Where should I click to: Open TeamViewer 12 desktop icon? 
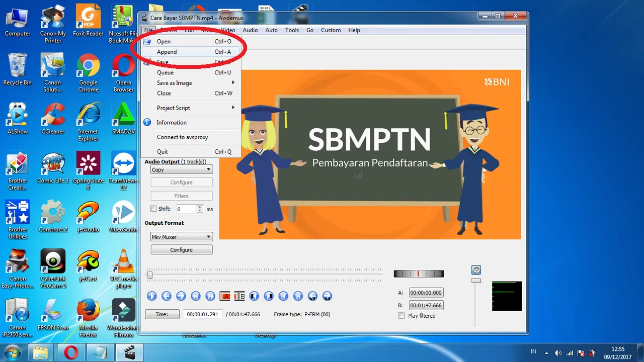pyautogui.click(x=123, y=171)
